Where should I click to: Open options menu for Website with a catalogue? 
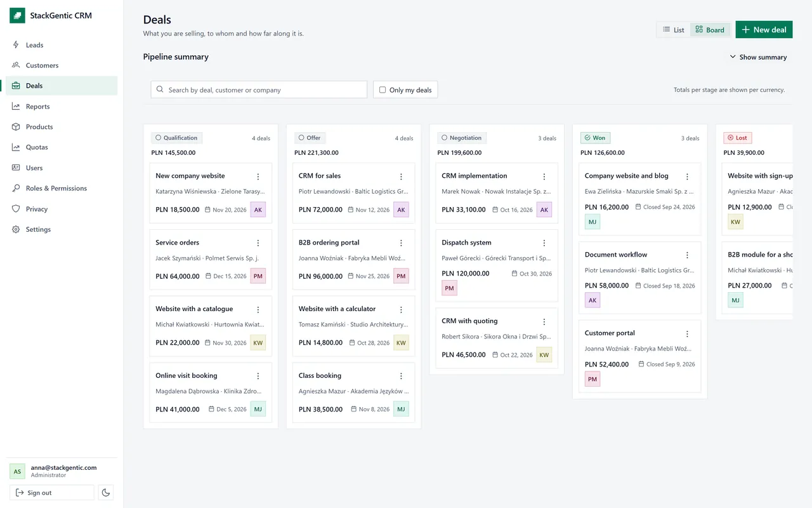coord(258,310)
